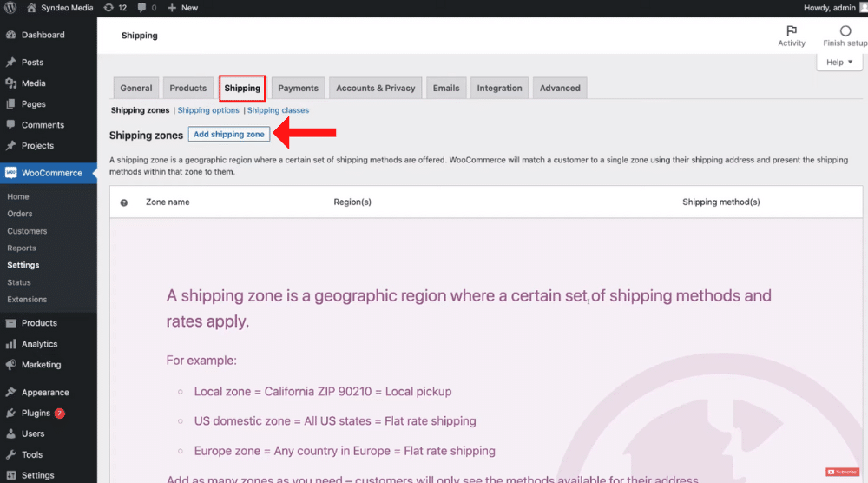Click the Europe zone example line
Viewport: 868px width, 483px height.
345,451
